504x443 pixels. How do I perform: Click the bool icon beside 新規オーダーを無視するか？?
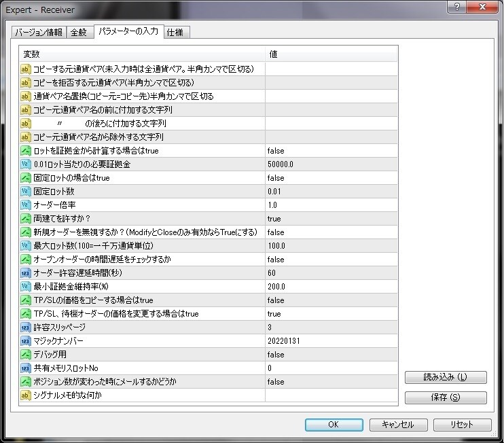click(25, 232)
